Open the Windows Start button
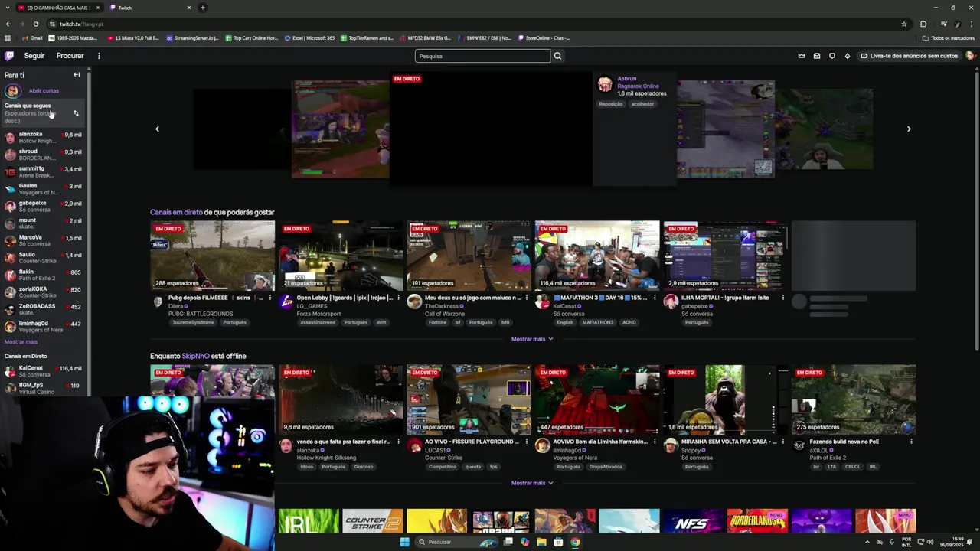The height and width of the screenshot is (551, 980). coord(404,542)
